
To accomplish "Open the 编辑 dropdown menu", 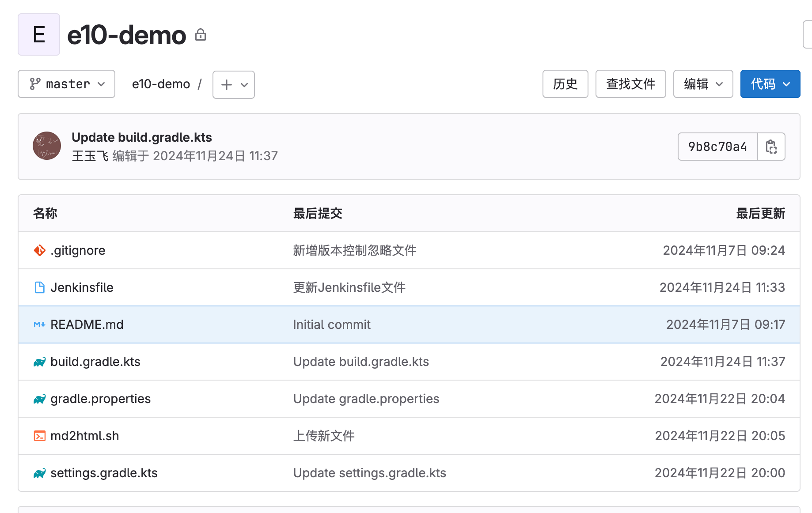I will [x=703, y=84].
